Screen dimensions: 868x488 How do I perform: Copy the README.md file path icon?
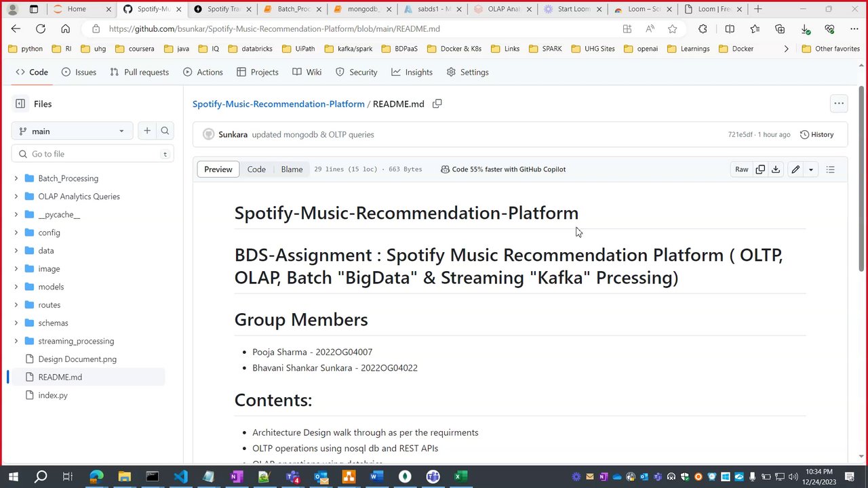click(437, 104)
